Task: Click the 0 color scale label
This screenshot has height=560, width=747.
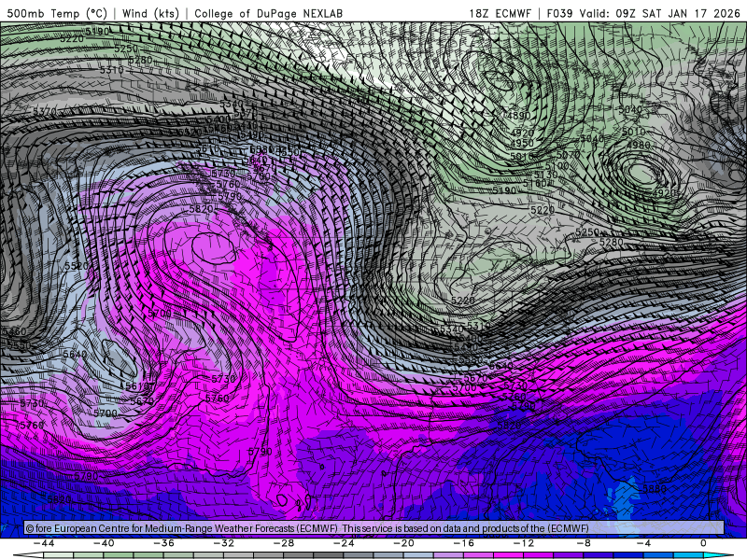Action: [703, 543]
